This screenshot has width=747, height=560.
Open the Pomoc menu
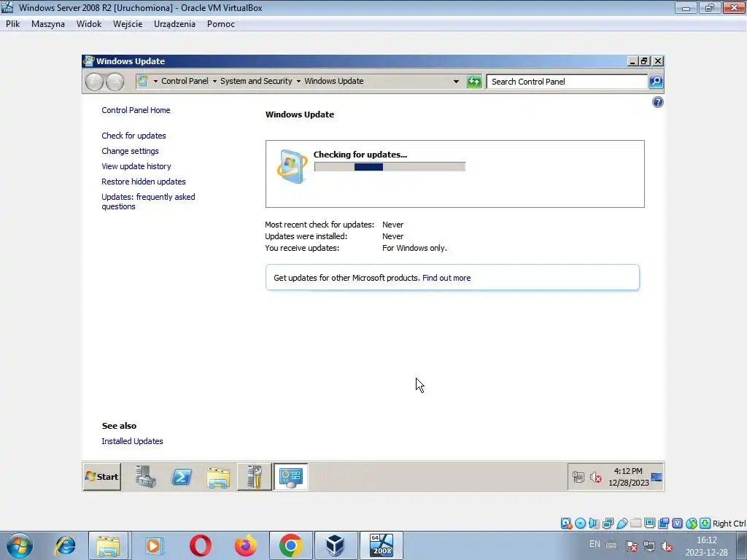coord(220,24)
